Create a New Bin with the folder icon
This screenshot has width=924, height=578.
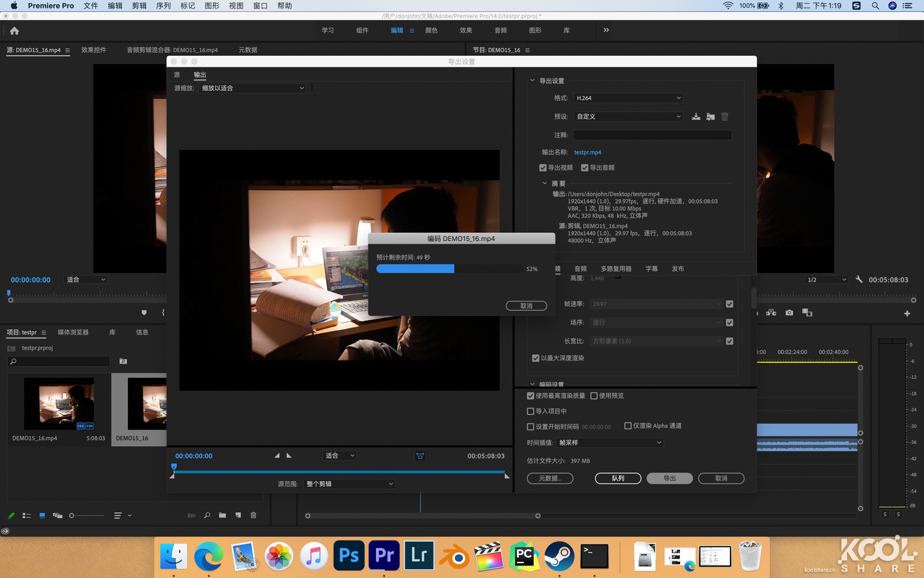(x=222, y=515)
